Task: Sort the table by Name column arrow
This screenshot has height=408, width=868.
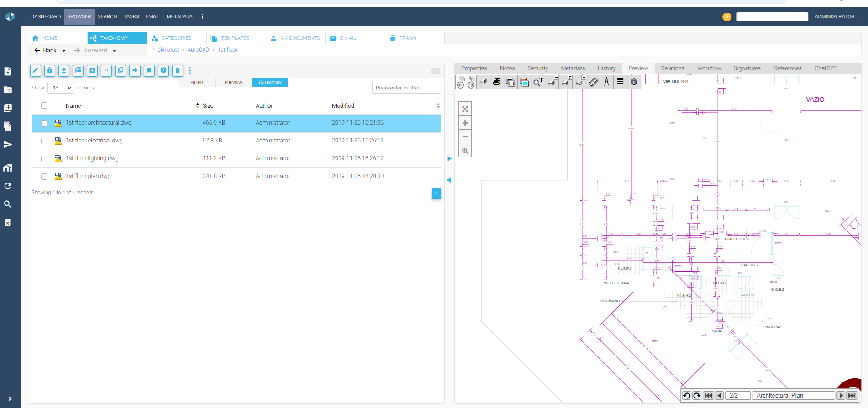Action: pos(198,105)
